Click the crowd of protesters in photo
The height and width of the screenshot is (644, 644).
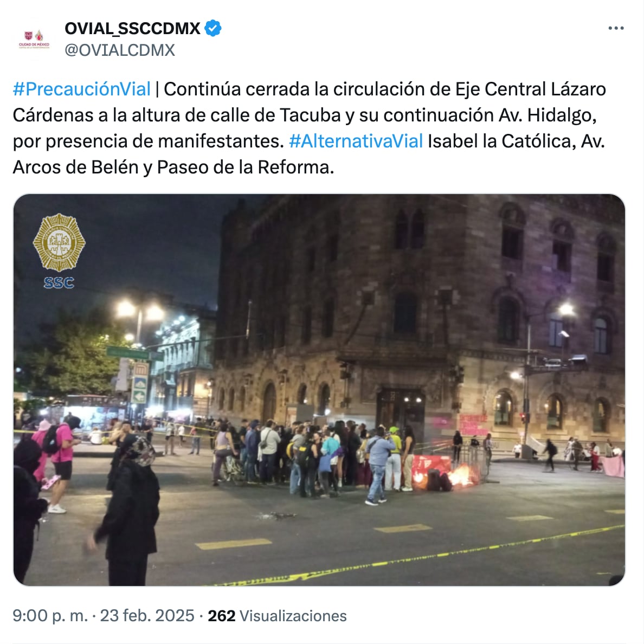pyautogui.click(x=312, y=457)
